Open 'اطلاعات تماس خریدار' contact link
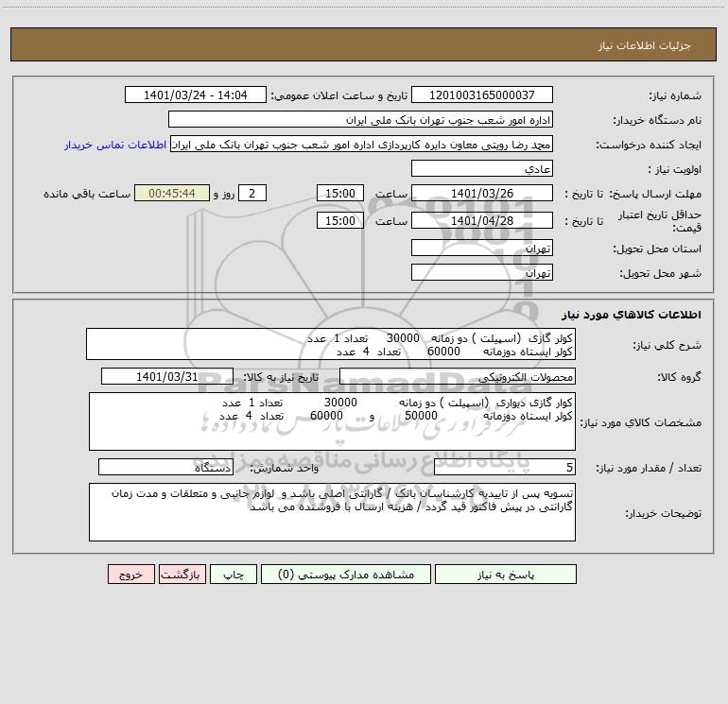Viewport: 728px width, 704px height. coord(115,145)
